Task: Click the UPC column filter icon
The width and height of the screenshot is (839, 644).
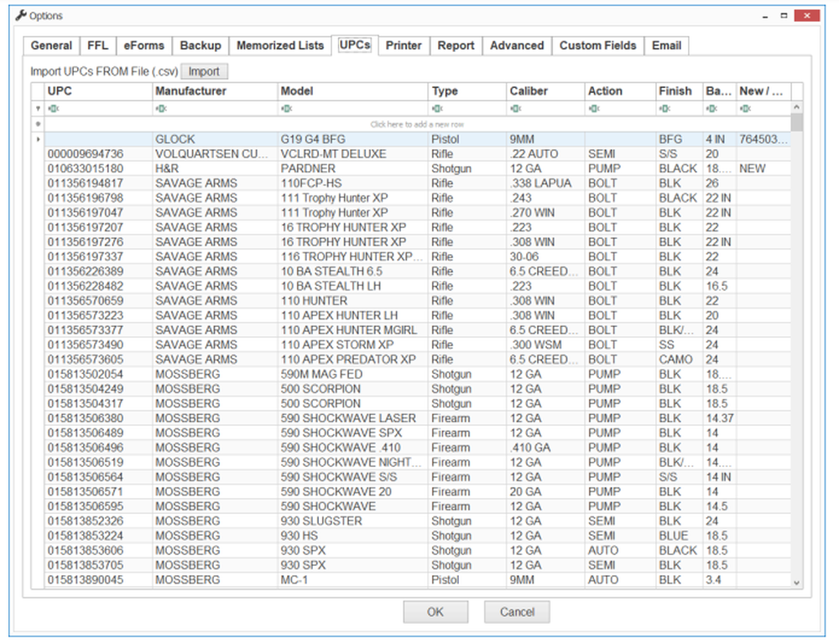Action: point(53,108)
